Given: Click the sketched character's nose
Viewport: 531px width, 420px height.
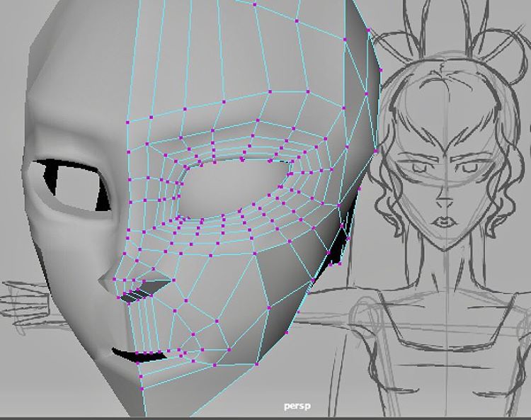Looking at the screenshot, I should (442, 197).
